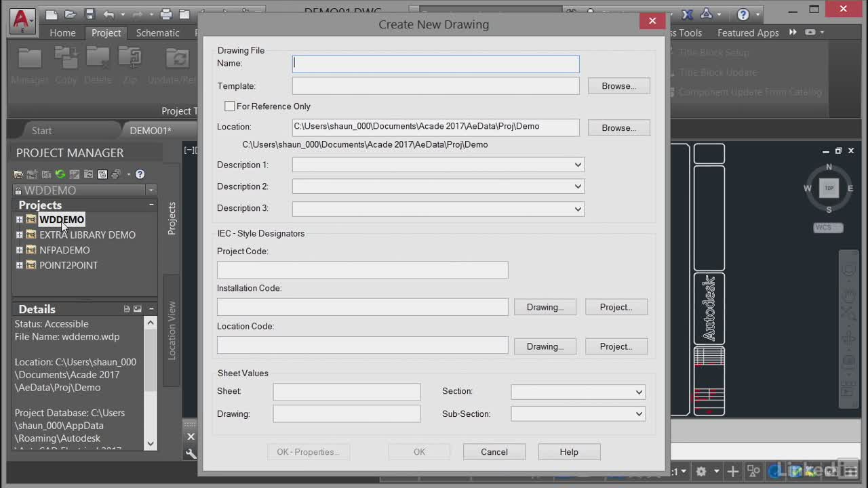Viewport: 868px width, 488px height.
Task: Open the AutoCAD Electrical application menu
Action: 22,20
